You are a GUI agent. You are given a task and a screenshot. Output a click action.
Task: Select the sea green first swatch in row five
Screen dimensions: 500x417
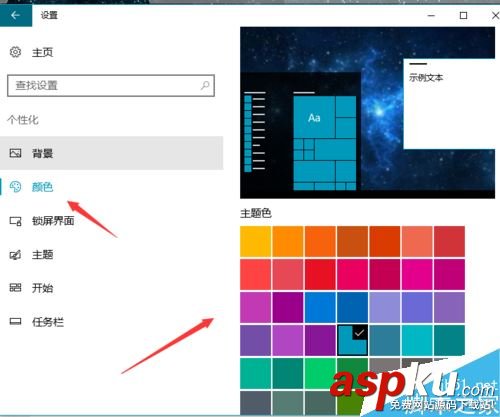pyautogui.click(x=255, y=373)
